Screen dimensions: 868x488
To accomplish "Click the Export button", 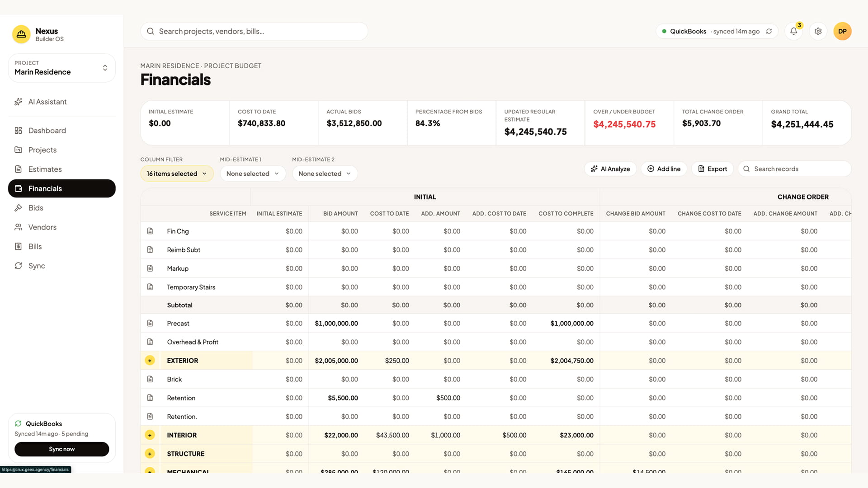I will 712,169.
